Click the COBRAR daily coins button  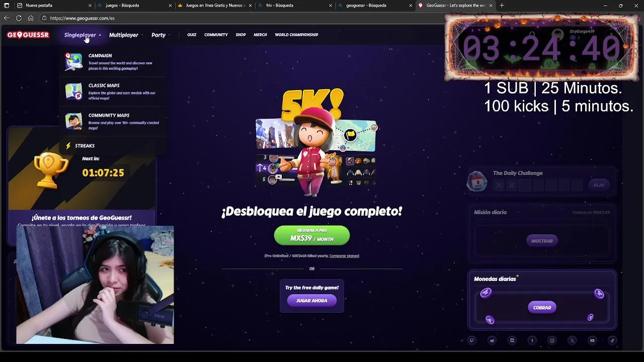542,307
